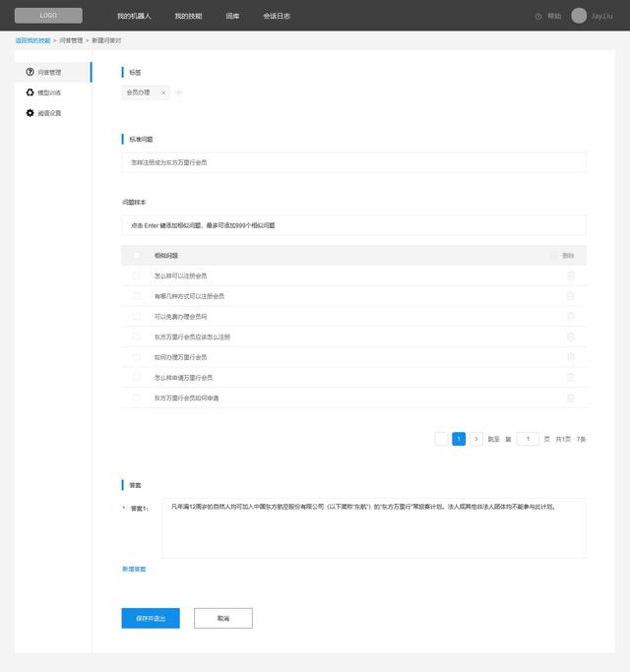Screen dimensions: 630x672
Task: Check the box for 有哪几种方式可以注册会员
Action: [137, 296]
